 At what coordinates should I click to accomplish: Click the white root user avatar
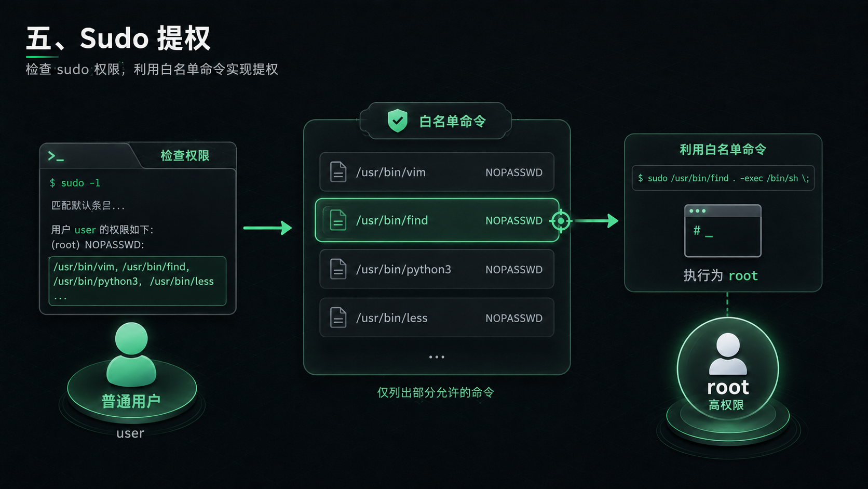pos(728,354)
